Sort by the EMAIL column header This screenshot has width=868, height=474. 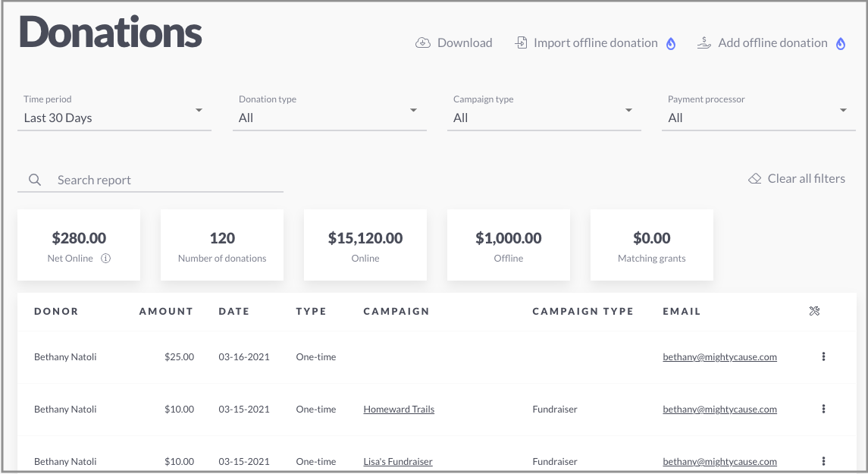[682, 311]
